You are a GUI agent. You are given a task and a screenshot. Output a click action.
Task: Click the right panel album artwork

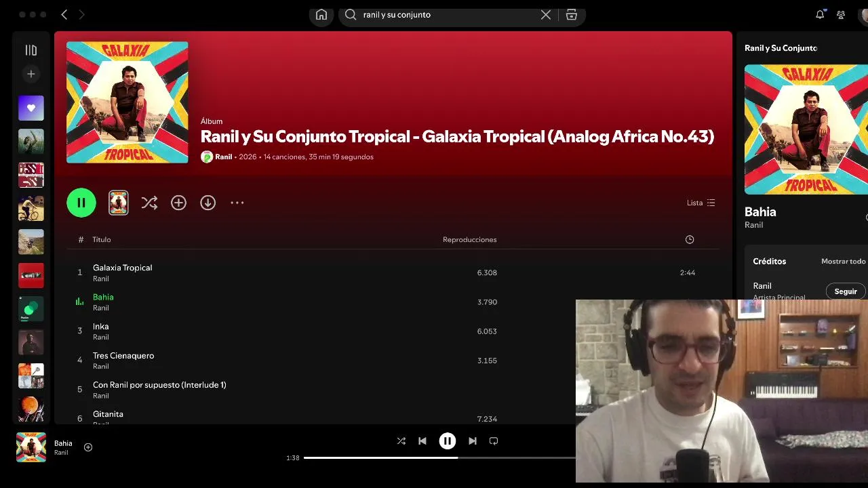(x=806, y=129)
